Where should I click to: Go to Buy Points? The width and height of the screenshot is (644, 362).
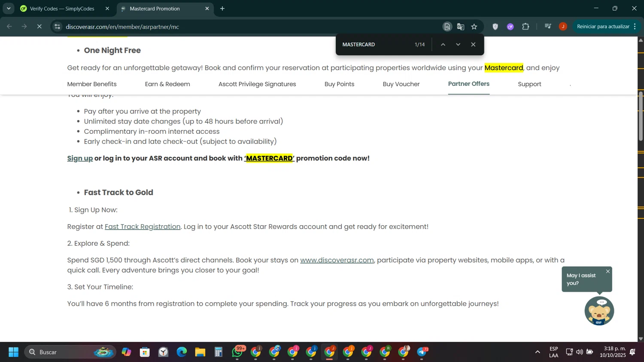[x=339, y=84]
